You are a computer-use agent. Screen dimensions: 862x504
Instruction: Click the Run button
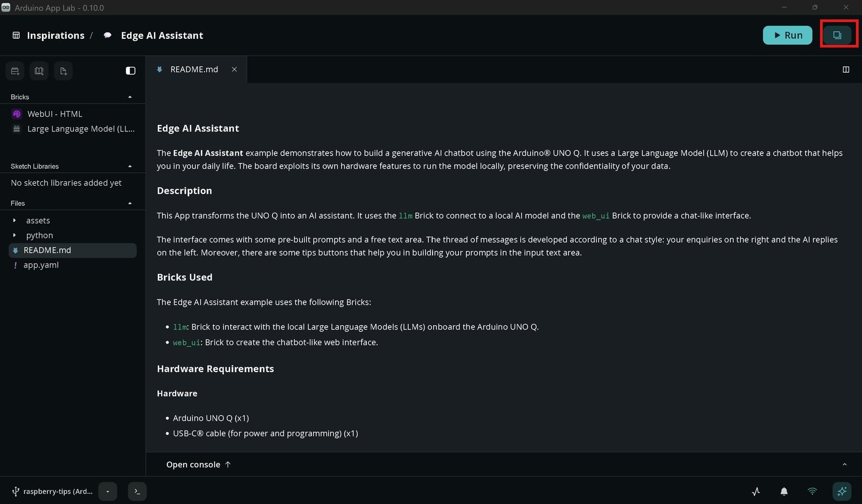tap(787, 35)
